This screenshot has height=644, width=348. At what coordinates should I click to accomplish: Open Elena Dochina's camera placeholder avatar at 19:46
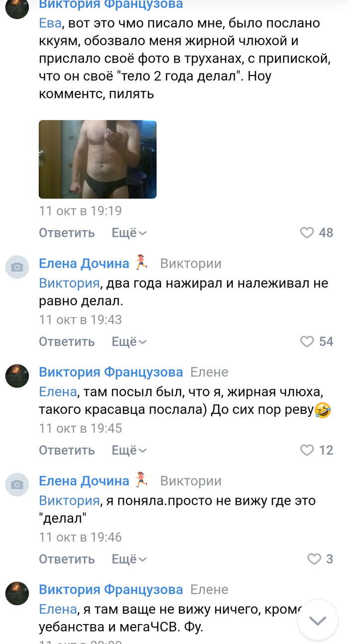pyautogui.click(x=17, y=484)
